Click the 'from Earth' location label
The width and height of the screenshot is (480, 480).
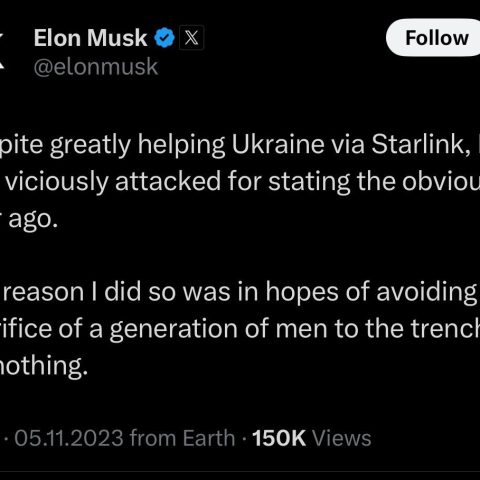pos(182,438)
